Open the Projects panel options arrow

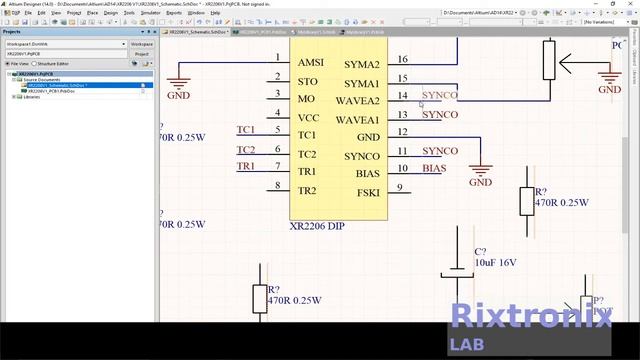142,32
